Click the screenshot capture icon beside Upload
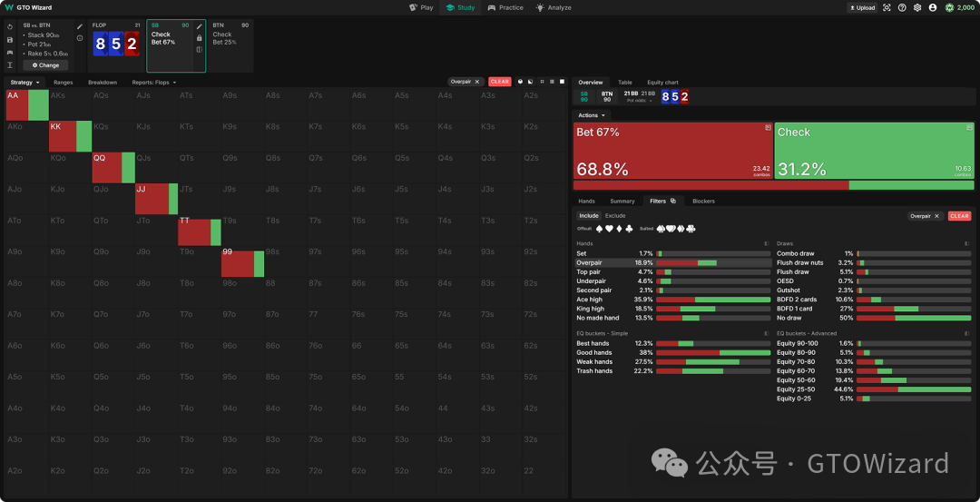 [887, 7]
